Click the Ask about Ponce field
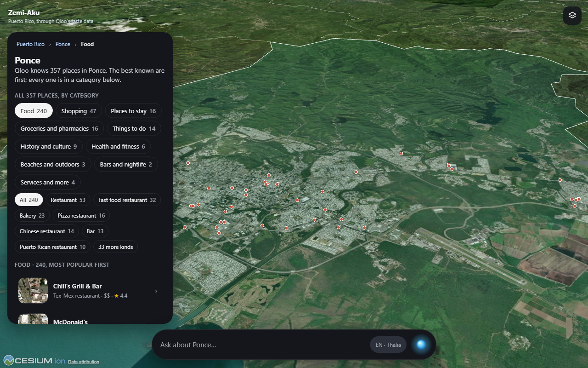Screen dimensions: 588x368 pyautogui.click(x=262, y=345)
